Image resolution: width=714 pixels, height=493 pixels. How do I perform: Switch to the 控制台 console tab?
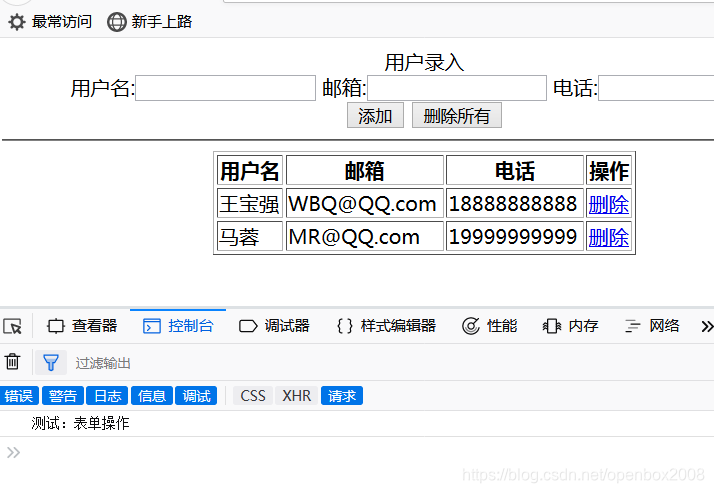(178, 326)
